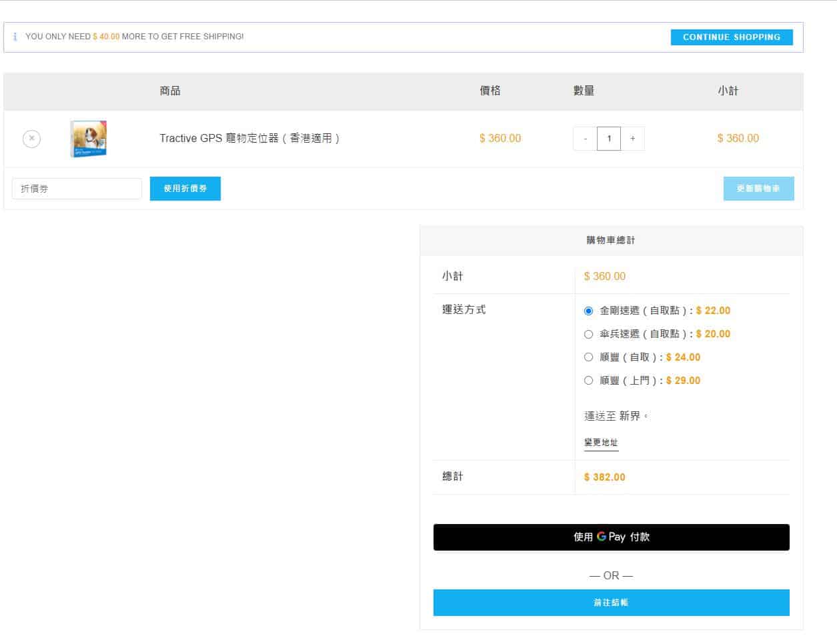
Task: Proceed to checkout with 前往結帳 button
Action: (611, 603)
